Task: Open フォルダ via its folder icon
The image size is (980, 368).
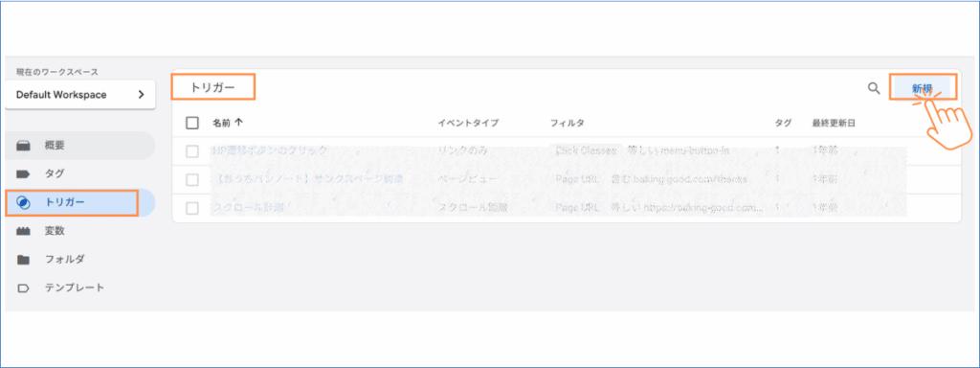Action: (x=23, y=260)
